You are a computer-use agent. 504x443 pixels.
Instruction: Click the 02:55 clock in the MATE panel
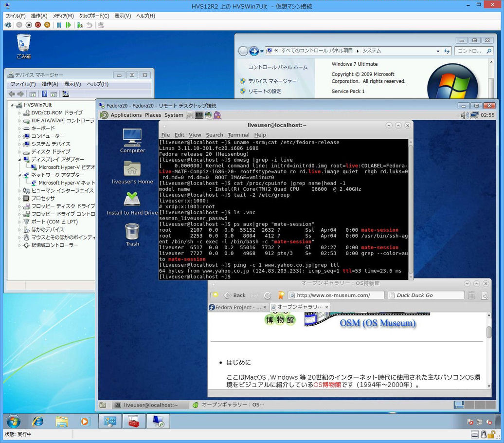(487, 115)
